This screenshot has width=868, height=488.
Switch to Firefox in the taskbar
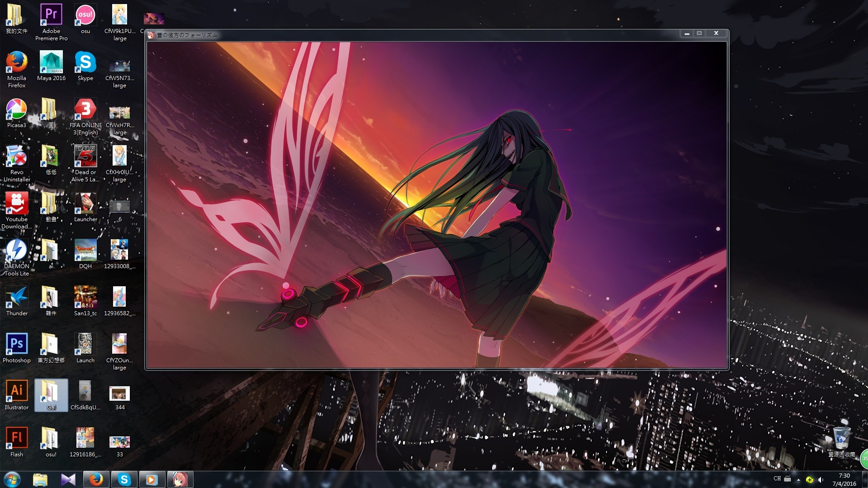coord(96,479)
